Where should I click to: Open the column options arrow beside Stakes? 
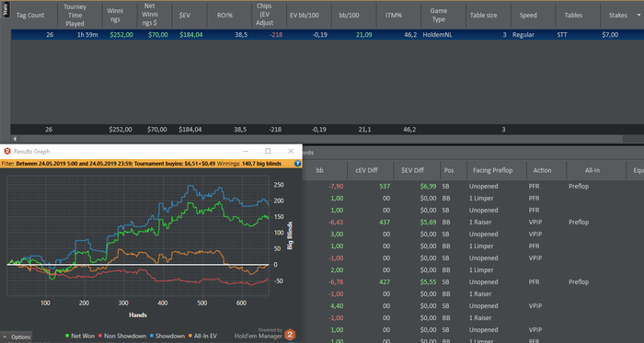point(638,16)
